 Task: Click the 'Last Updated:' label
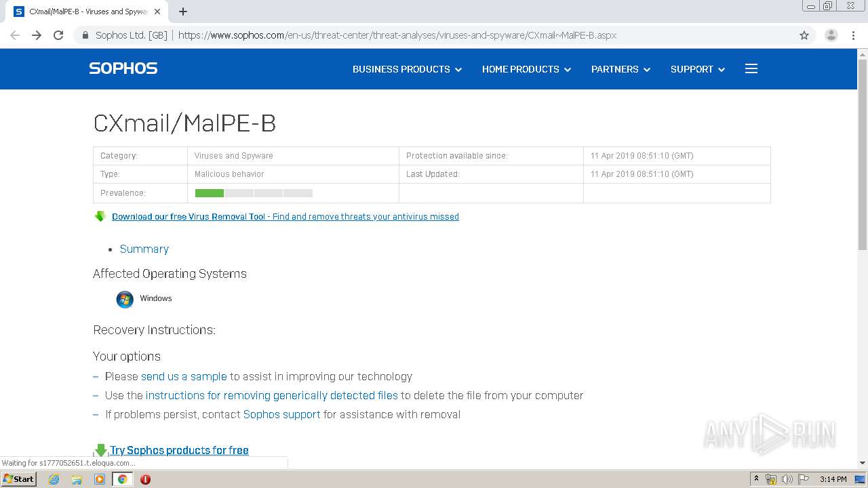pos(433,174)
